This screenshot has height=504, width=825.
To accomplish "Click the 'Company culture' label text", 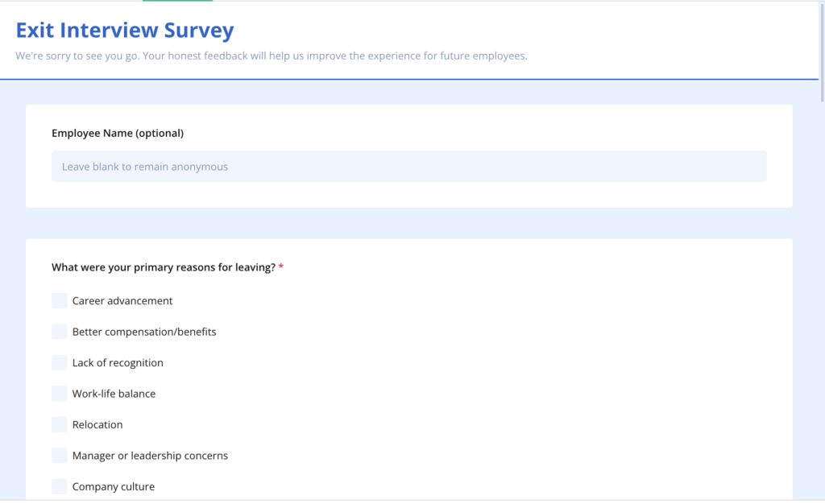I will click(113, 486).
